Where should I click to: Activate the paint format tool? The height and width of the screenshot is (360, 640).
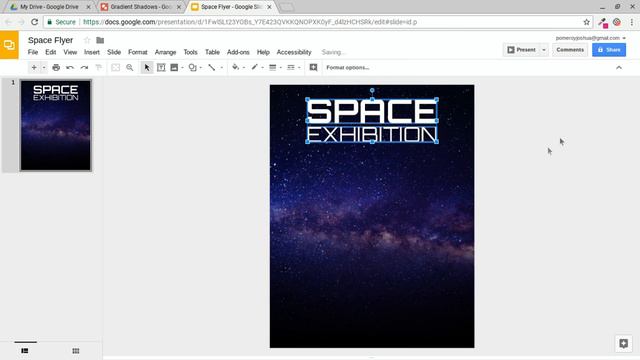pos(98,68)
